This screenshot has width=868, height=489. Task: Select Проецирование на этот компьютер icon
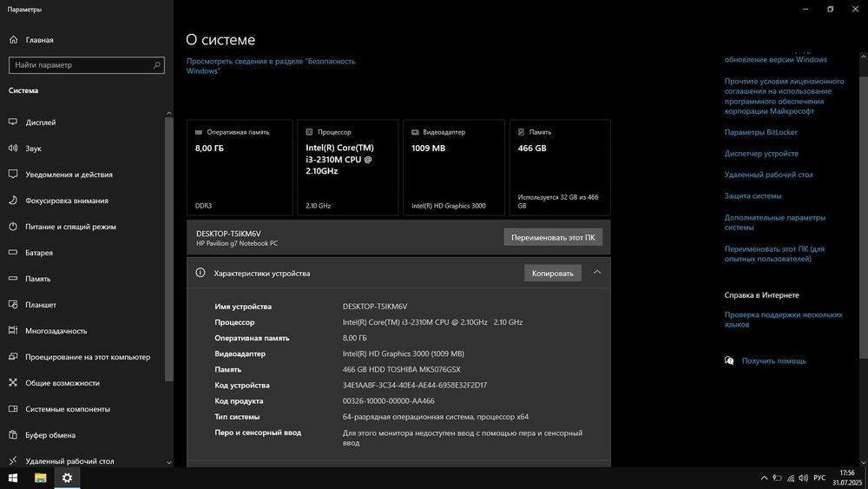tap(13, 356)
